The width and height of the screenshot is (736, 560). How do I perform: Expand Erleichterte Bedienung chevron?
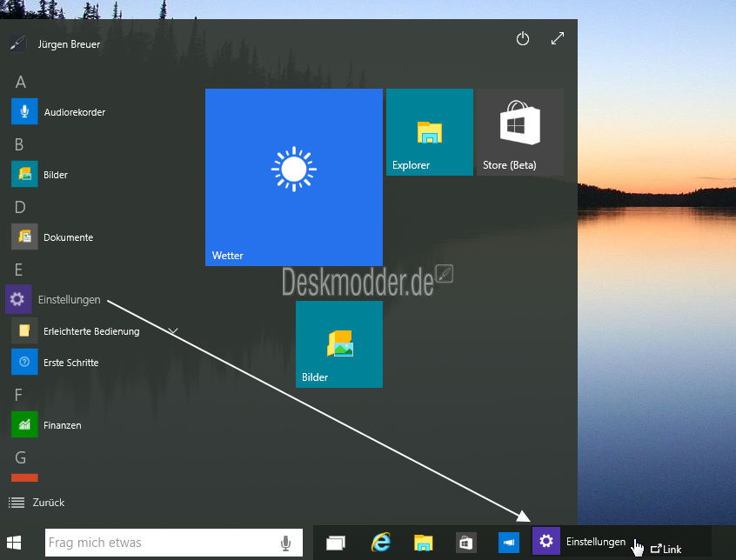[x=173, y=331]
